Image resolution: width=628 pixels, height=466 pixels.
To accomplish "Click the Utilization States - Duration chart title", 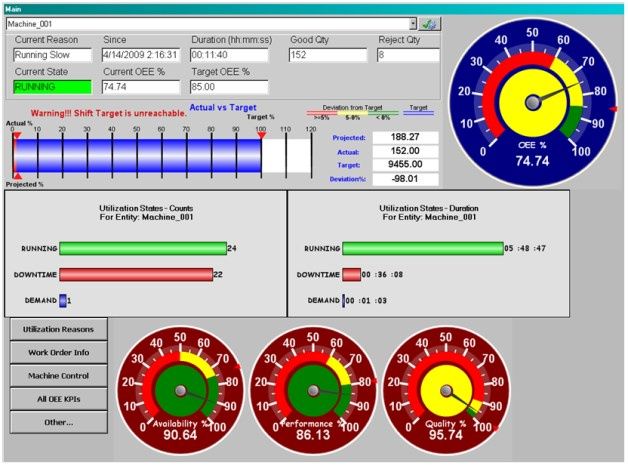I will (429, 213).
